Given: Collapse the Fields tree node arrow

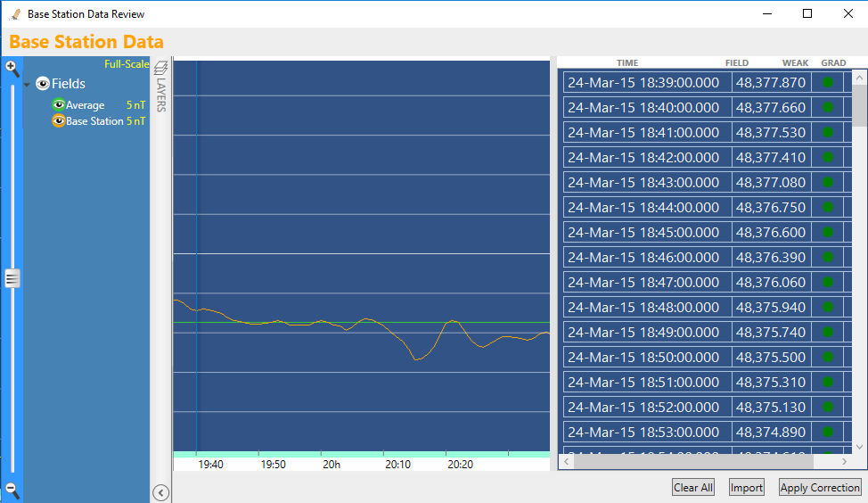Looking at the screenshot, I should tap(28, 85).
